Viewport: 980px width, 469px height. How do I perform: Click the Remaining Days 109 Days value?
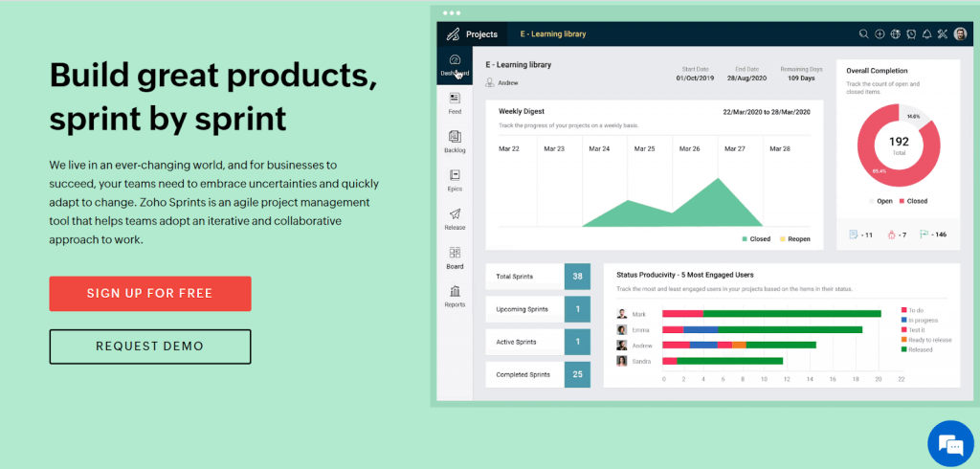[801, 78]
